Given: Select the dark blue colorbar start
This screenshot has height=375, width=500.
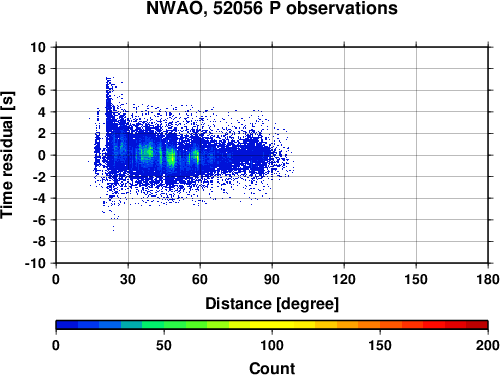Looking at the screenshot, I should [x=67, y=325].
